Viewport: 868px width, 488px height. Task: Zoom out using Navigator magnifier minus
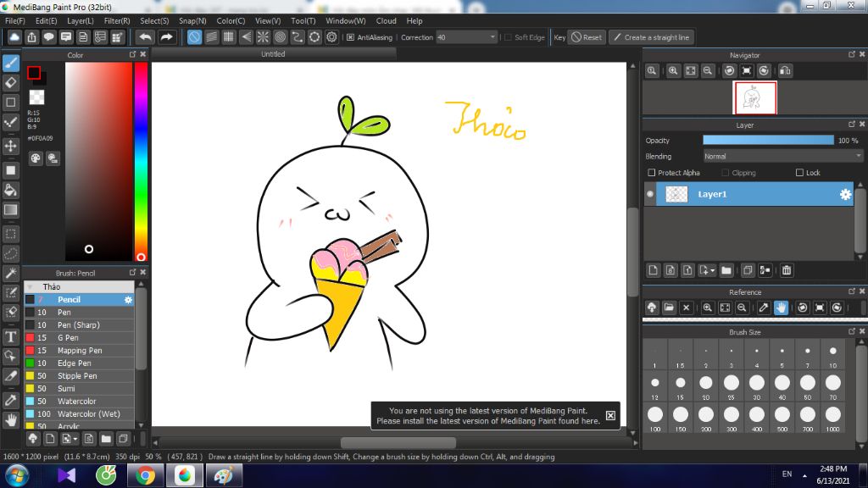pos(708,71)
